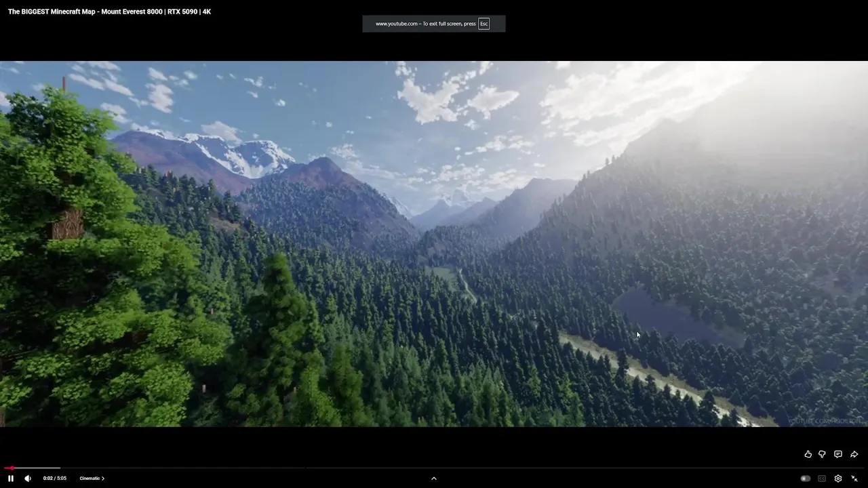Click the 0:02 / 5:05 time display
Screen dimensions: 868x488
55,479
